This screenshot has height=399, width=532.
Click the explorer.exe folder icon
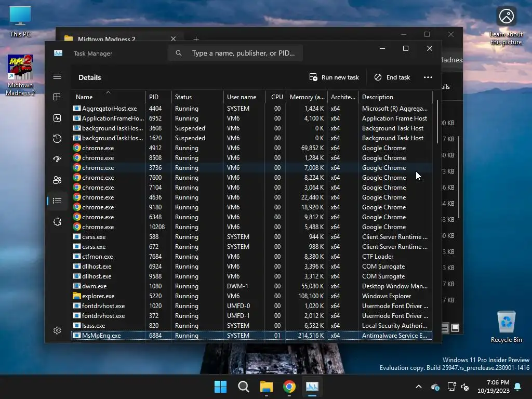click(x=77, y=296)
